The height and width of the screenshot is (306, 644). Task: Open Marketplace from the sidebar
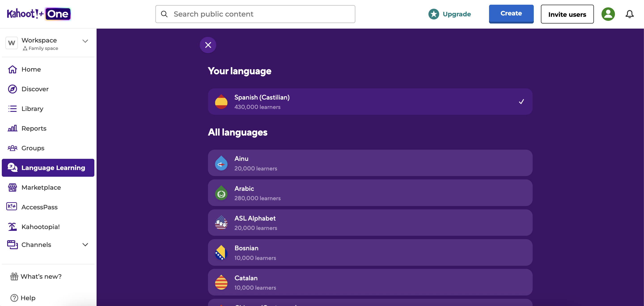pos(48,187)
